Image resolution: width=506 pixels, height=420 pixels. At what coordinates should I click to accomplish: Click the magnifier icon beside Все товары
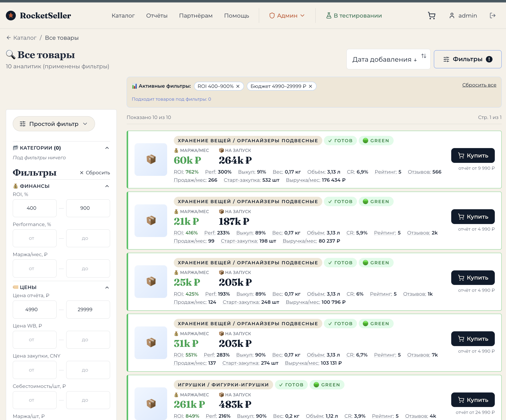(11, 55)
